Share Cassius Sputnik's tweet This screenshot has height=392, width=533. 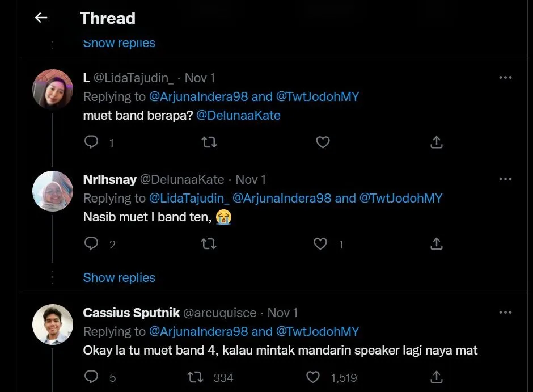[x=436, y=377]
